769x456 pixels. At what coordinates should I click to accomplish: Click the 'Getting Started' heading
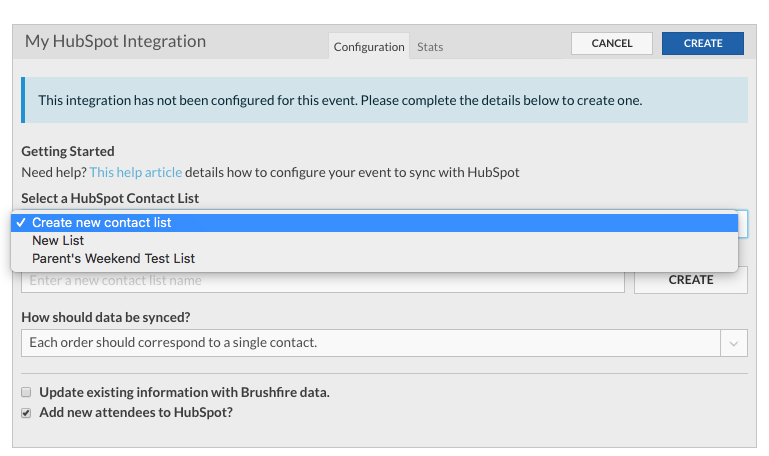68,151
